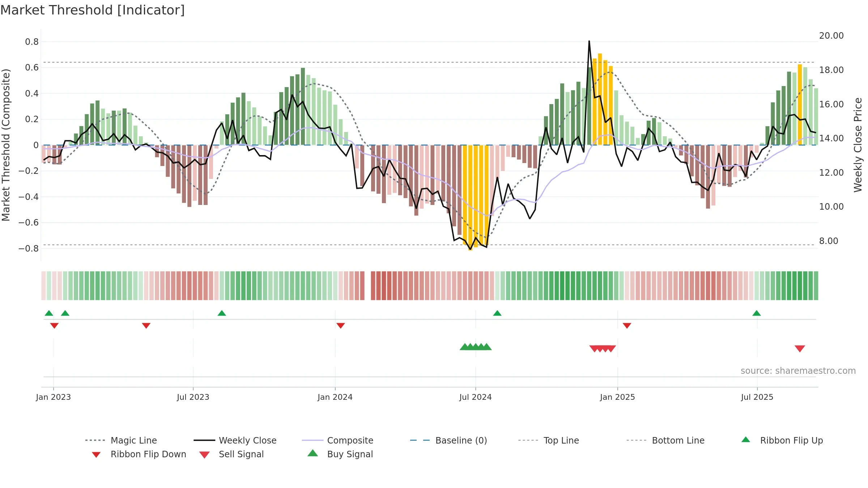Toggle the Magic Line legend entry
Image resolution: width=868 pixels, height=488 pixels.
click(121, 440)
